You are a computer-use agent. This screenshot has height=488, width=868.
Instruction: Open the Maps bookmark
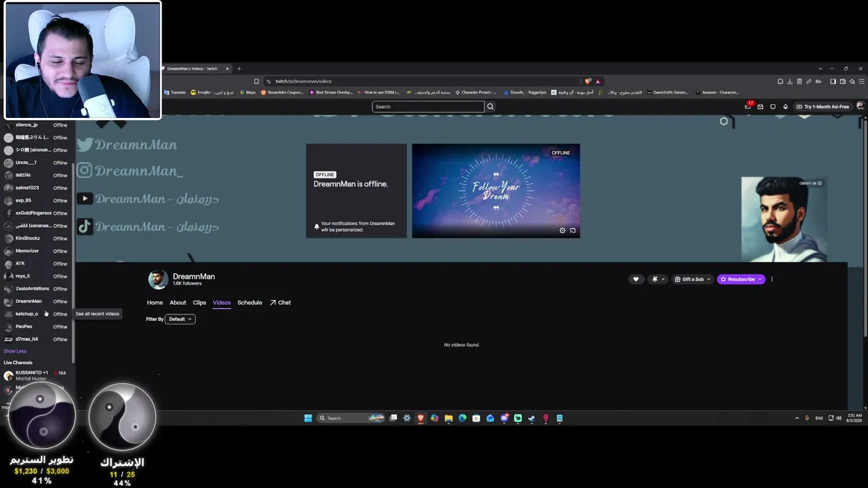[x=248, y=92]
